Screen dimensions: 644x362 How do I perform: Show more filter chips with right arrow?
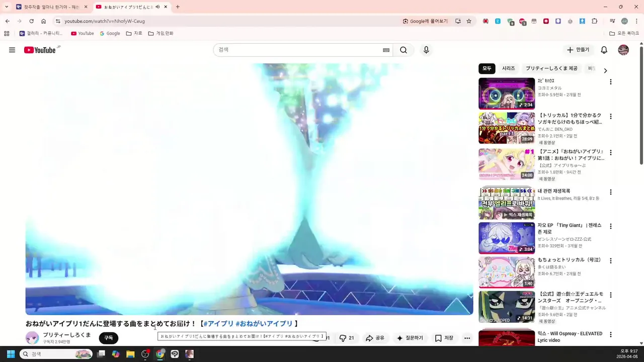pyautogui.click(x=605, y=70)
